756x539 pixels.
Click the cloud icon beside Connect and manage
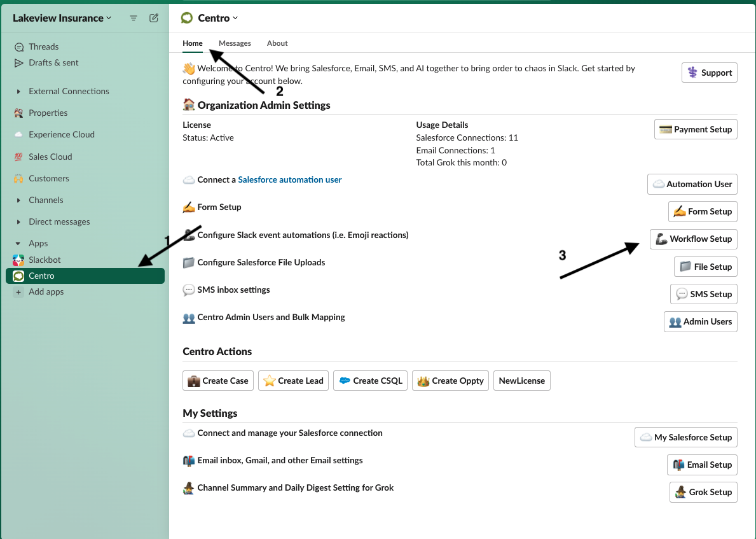pos(188,433)
